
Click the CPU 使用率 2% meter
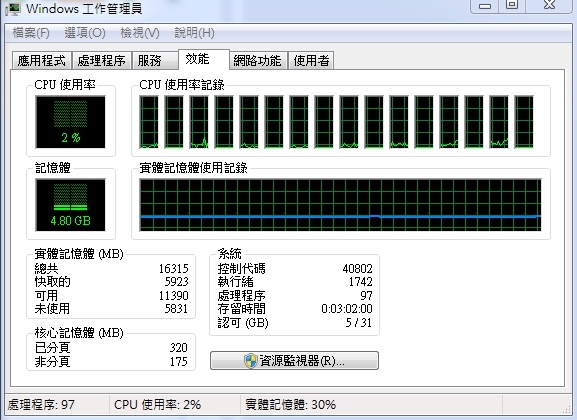click(70, 122)
